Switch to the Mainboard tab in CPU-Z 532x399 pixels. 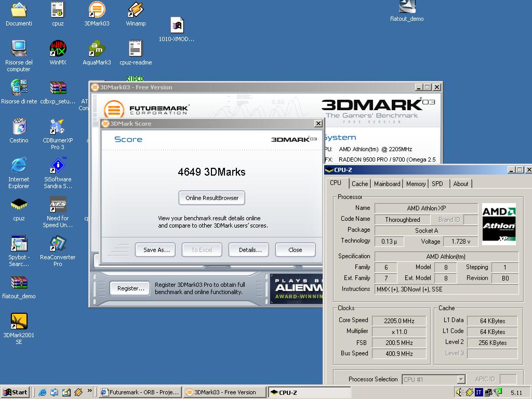(387, 183)
